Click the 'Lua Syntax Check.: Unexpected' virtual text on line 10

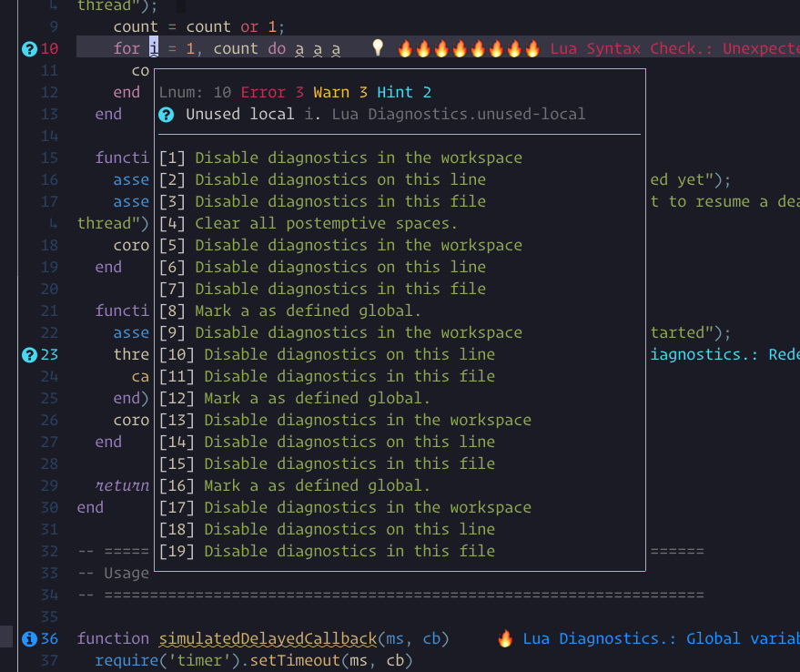[674, 49]
